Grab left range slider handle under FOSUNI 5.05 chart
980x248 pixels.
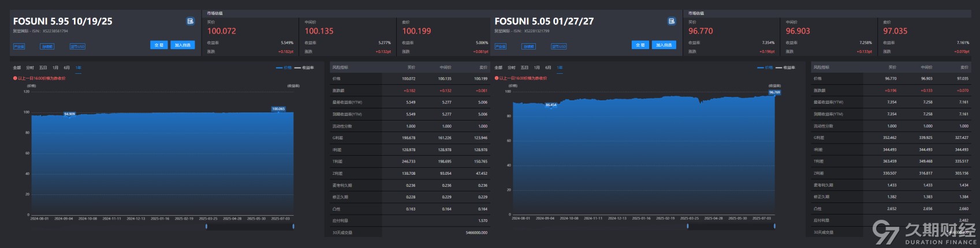click(688, 226)
